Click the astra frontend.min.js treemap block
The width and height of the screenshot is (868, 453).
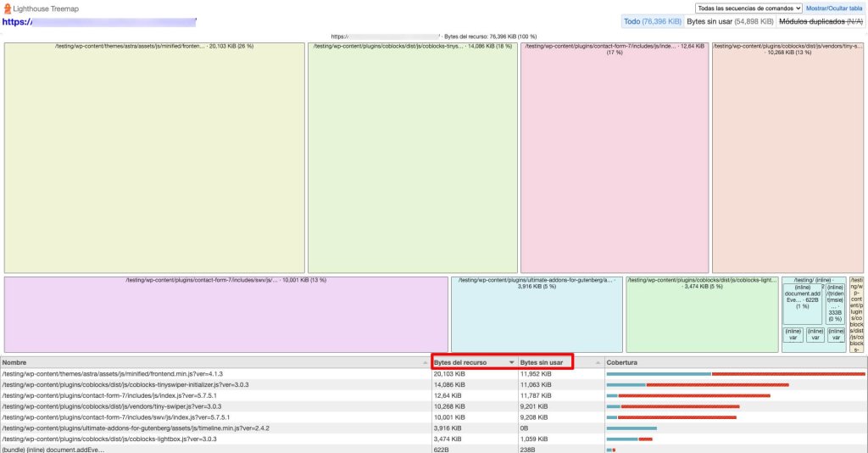coord(154,158)
